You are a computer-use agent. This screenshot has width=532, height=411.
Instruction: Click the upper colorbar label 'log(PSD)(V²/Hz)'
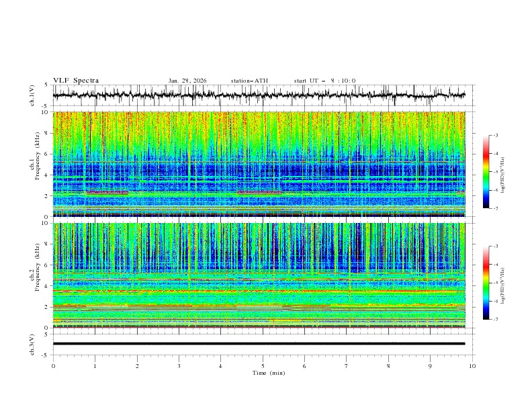point(502,175)
